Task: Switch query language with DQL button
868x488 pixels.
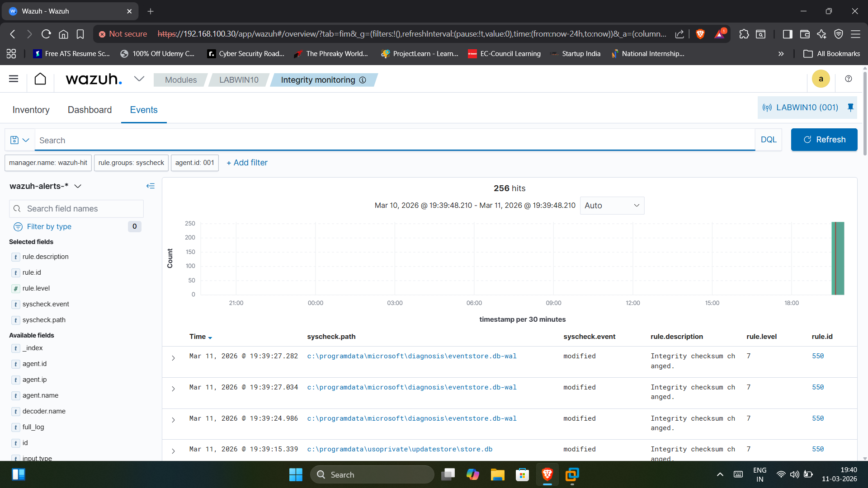Action: click(769, 140)
